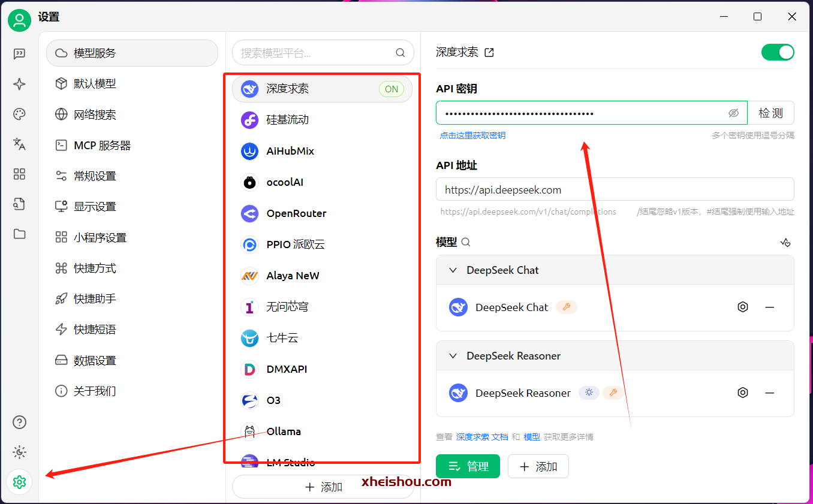Focus the API 地址 input field
The width and height of the screenshot is (813, 504).
[x=615, y=189]
